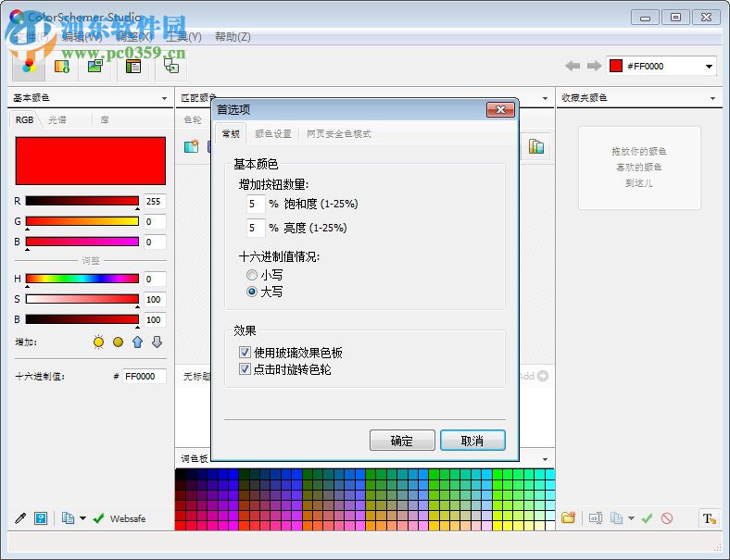This screenshot has height=560, width=730.
Task: Select lowercase 小写 radio button
Action: [x=252, y=275]
